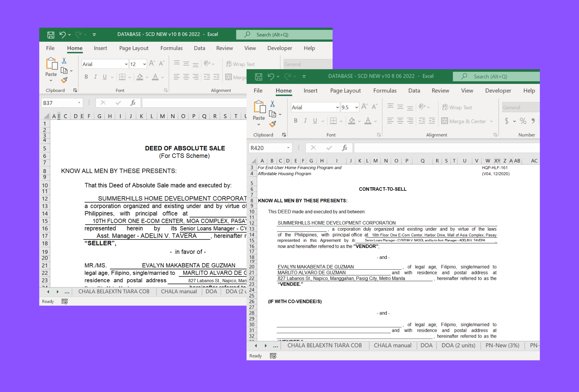
Task: Switch to the DOA (2 units) sheet tab
Action: (458, 345)
